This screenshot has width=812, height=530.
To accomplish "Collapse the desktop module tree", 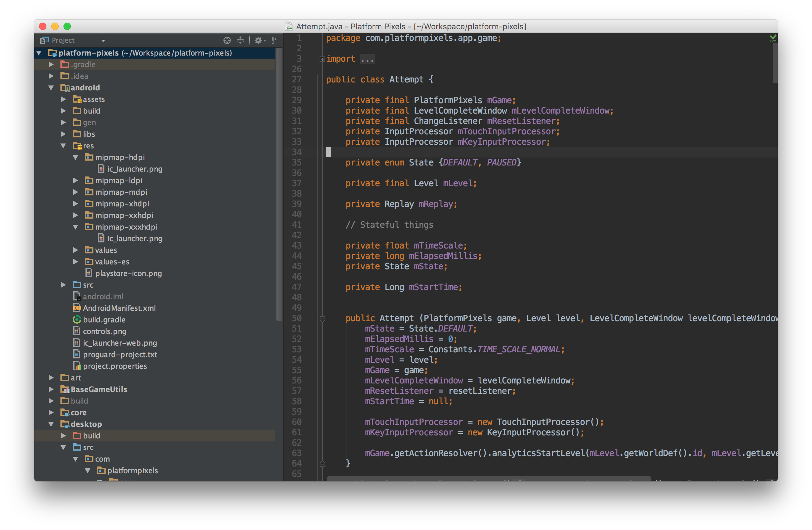I will [x=51, y=424].
